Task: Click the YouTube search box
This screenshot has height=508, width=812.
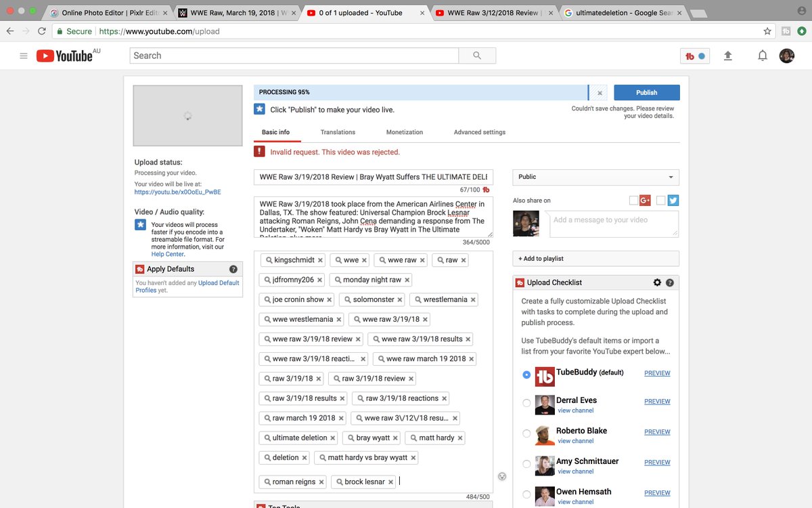Action: point(294,56)
